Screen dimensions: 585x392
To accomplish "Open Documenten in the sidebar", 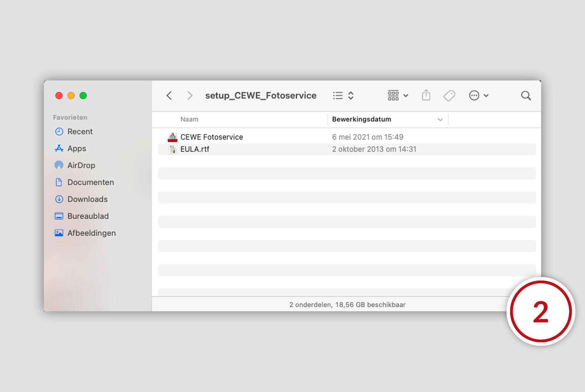I will [x=91, y=182].
